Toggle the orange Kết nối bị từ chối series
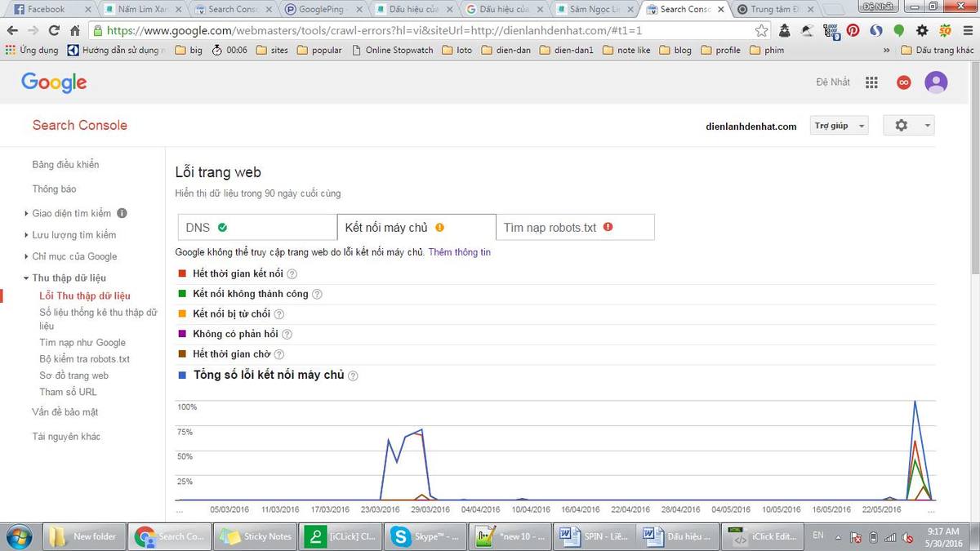Viewport: 980px width, 551px height. 182,313
